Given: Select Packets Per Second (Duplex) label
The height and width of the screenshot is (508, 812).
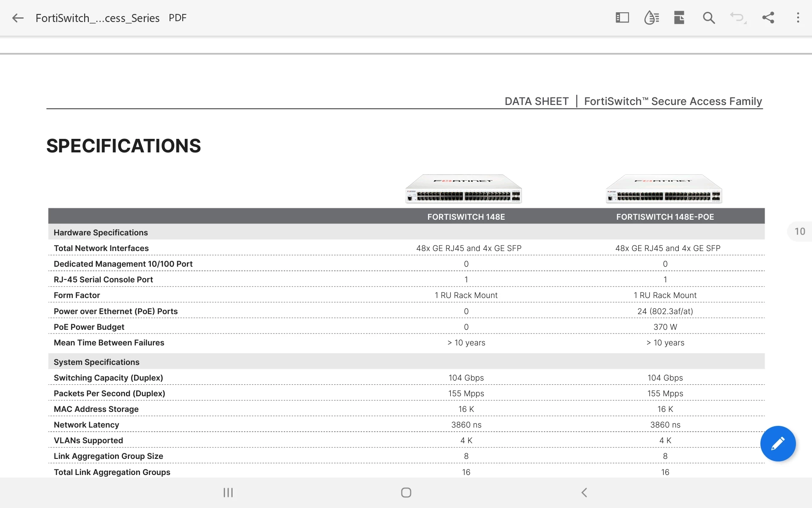Looking at the screenshot, I should 109,393.
